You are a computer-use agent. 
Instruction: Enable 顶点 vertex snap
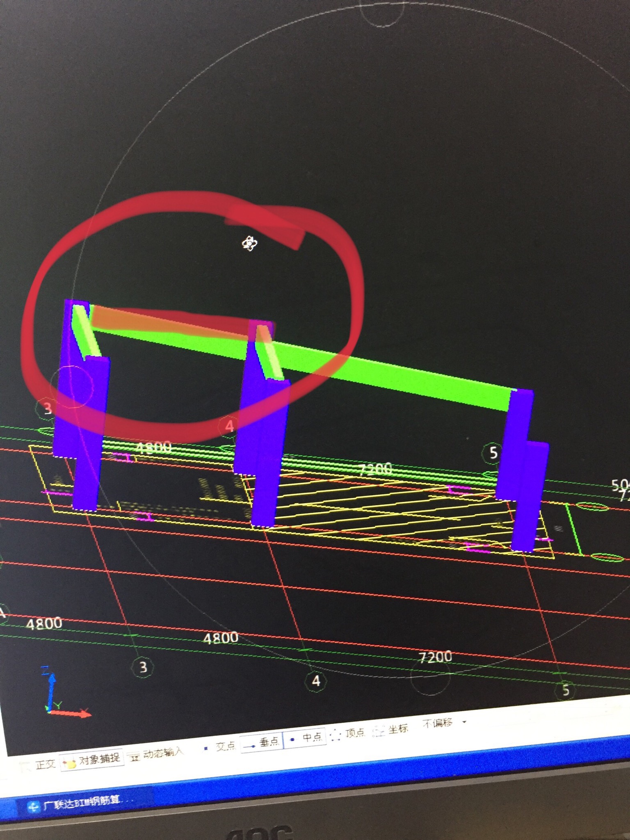348,734
